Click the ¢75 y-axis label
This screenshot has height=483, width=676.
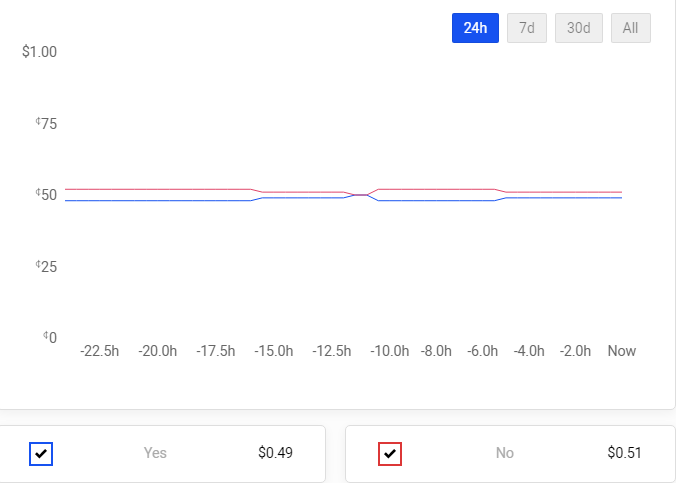[x=46, y=123]
